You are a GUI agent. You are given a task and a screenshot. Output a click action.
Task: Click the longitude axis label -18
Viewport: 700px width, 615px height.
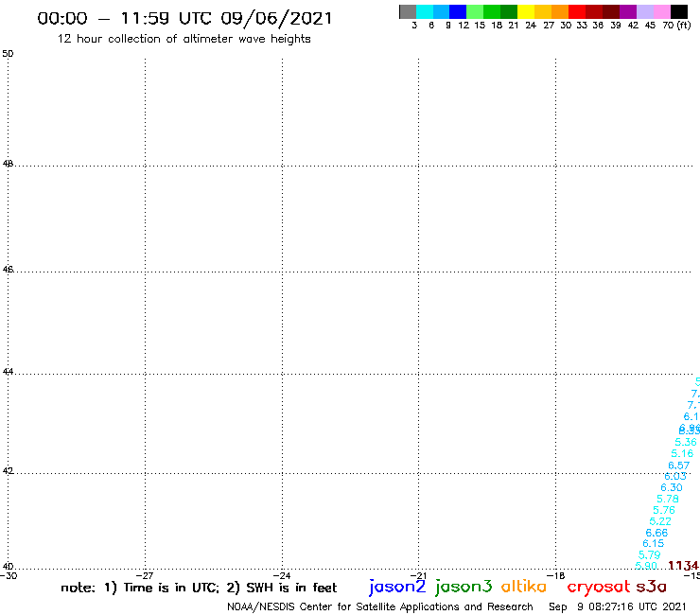(x=555, y=575)
